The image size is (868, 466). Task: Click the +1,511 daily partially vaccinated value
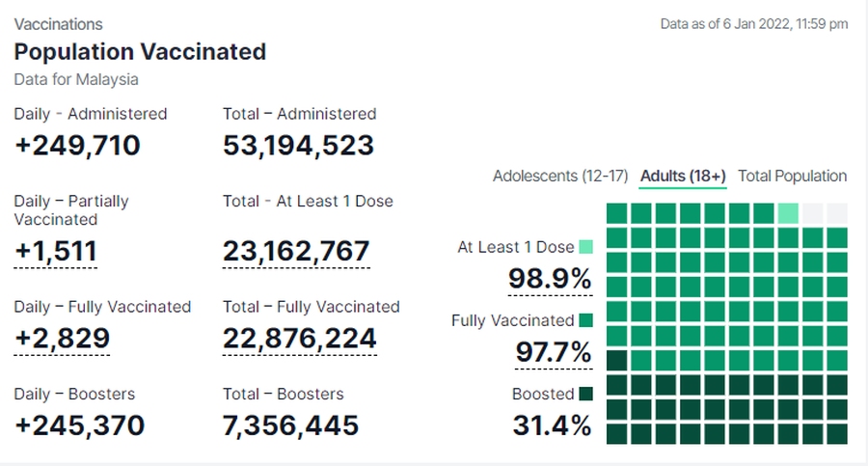click(55, 251)
